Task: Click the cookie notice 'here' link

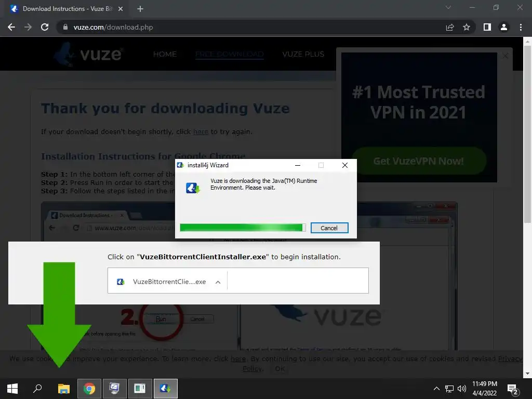Action: pos(238,359)
